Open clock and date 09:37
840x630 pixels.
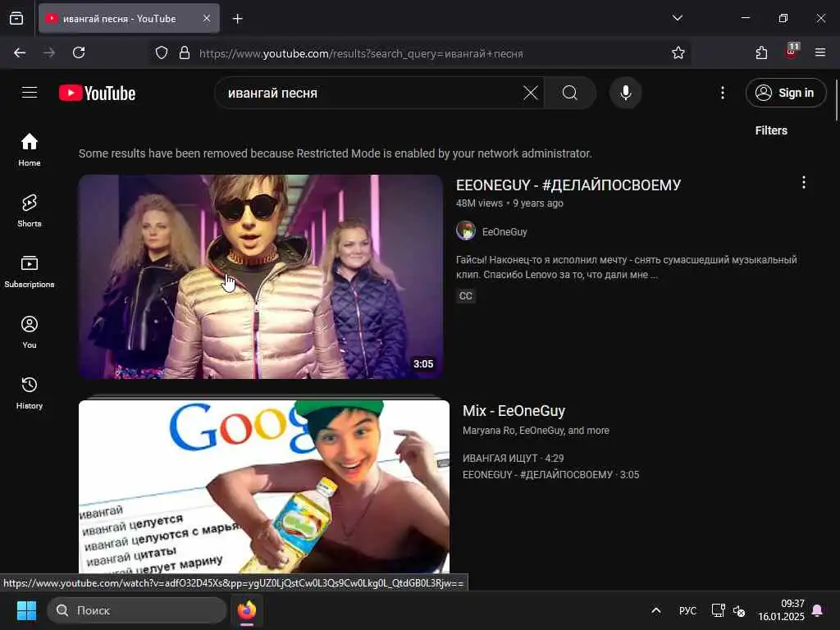pos(781,610)
